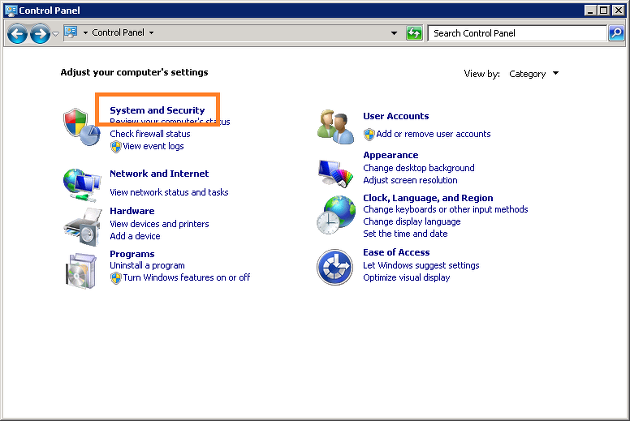Expand the arrow before Control Panel breadcrumb

click(85, 33)
